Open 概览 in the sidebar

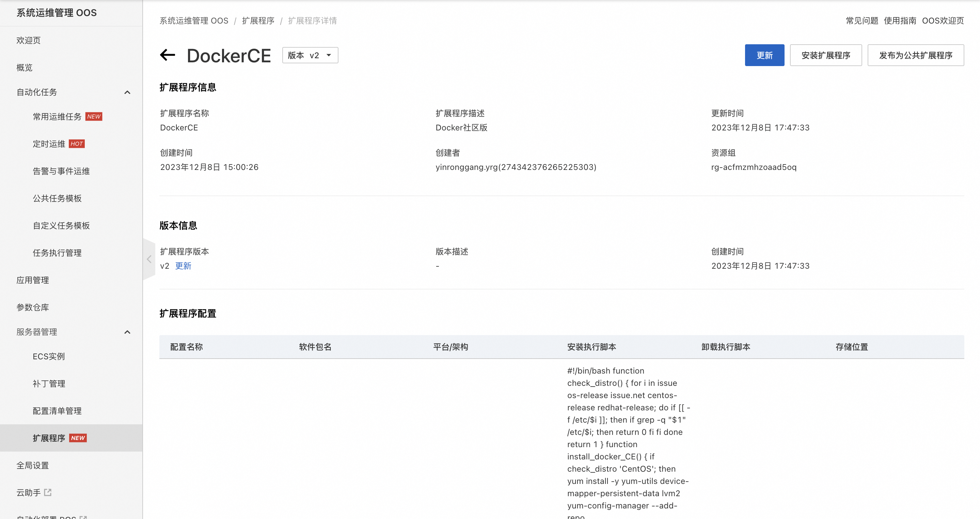coord(25,68)
